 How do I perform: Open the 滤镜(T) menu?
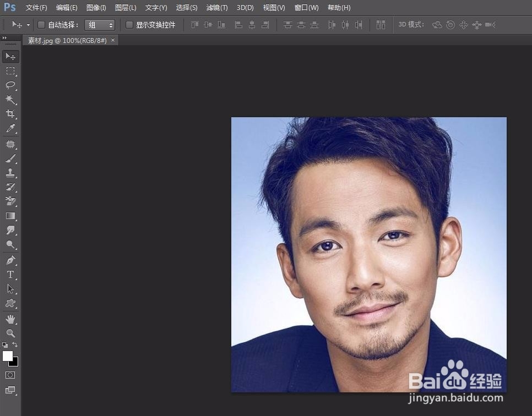[x=217, y=8]
